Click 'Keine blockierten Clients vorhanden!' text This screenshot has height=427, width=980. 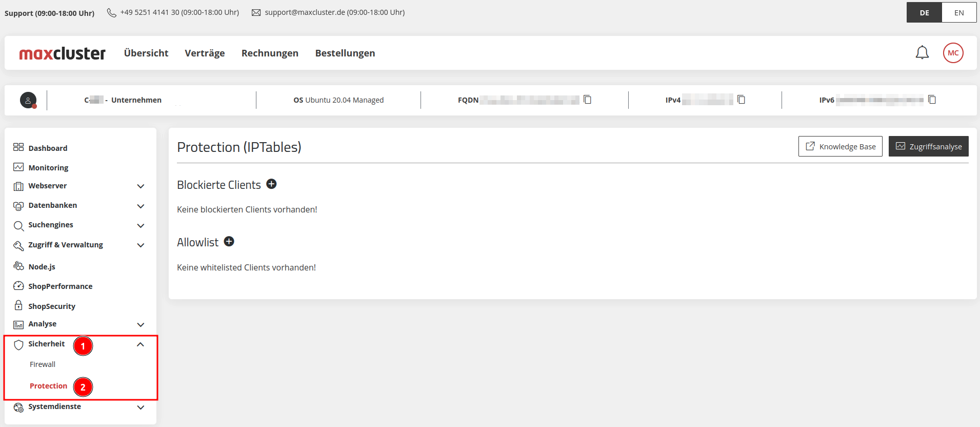(247, 209)
